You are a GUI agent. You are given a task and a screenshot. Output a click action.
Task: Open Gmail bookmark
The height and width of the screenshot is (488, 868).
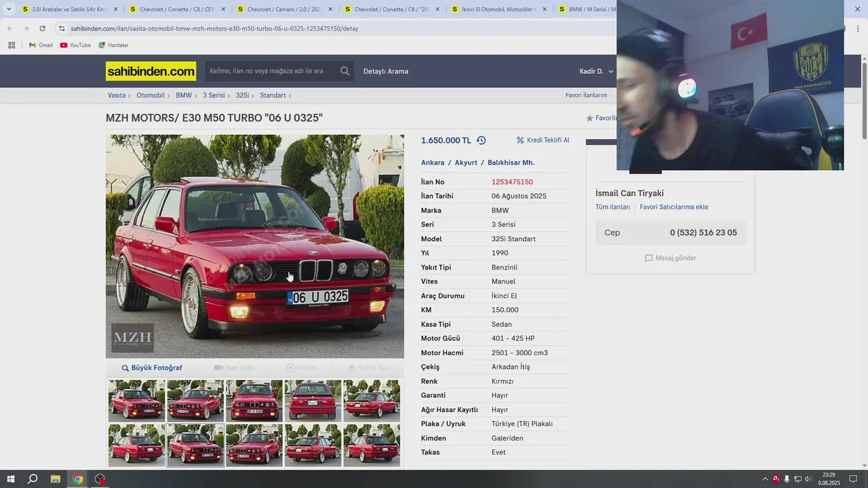click(41, 45)
